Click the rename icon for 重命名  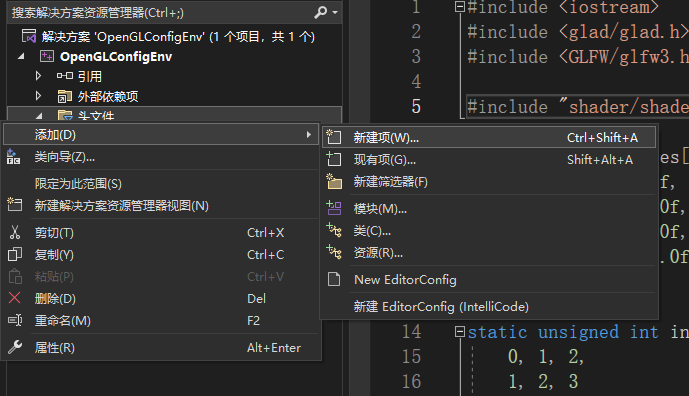click(x=15, y=320)
